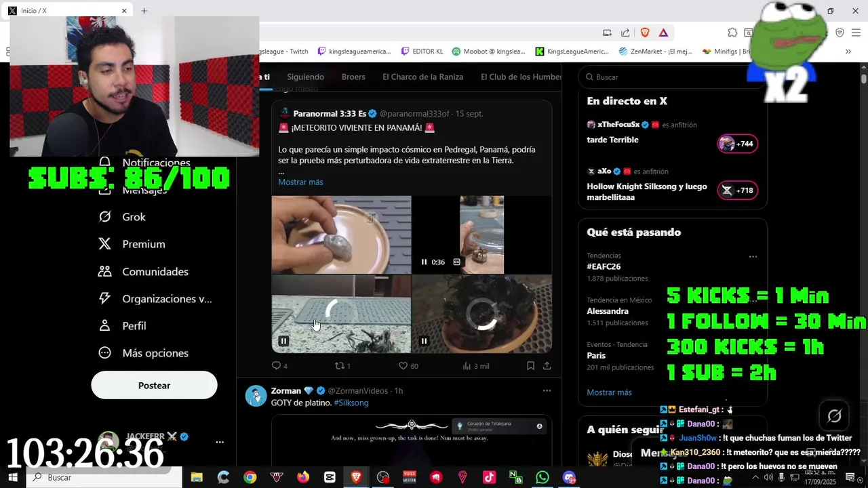The width and height of the screenshot is (868, 488).
Task: Show more bookmarks with the chevron
Action: pos(848,51)
